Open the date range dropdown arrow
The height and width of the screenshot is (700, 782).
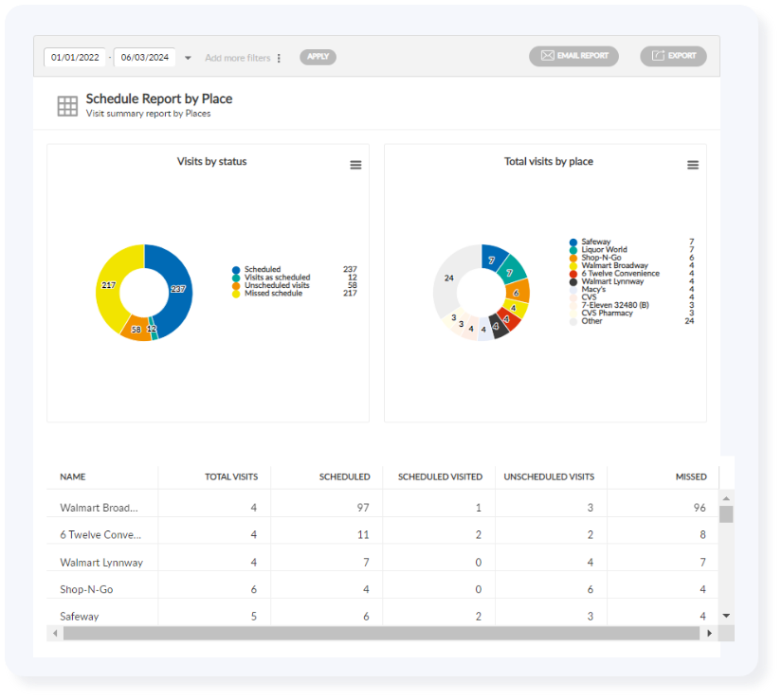pyautogui.click(x=188, y=57)
